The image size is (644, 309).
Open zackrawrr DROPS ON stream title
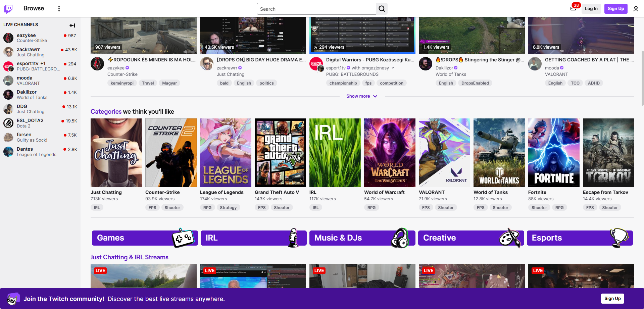click(x=261, y=60)
